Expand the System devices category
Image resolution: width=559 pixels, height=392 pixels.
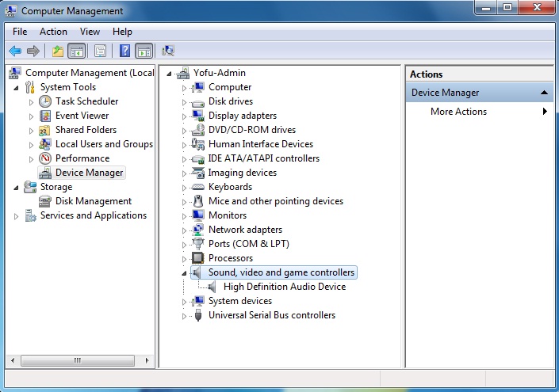[184, 302]
